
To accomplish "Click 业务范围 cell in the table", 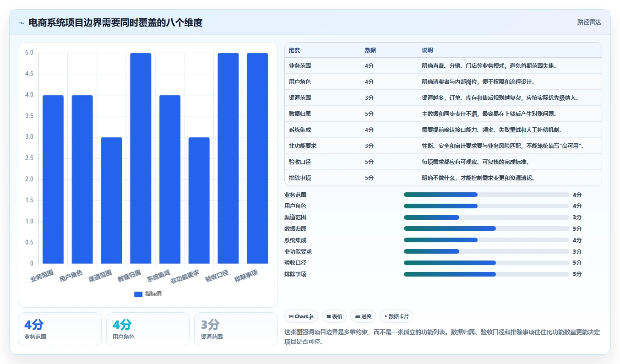I will coord(300,66).
